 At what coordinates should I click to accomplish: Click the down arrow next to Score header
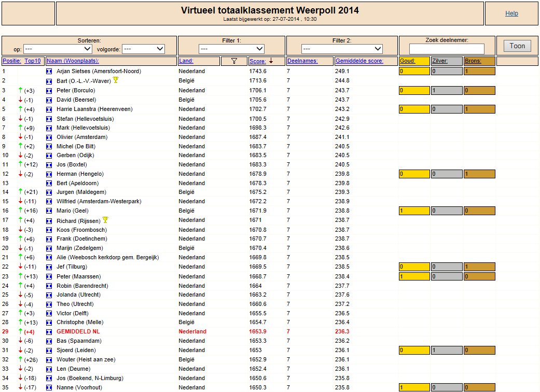click(x=271, y=61)
